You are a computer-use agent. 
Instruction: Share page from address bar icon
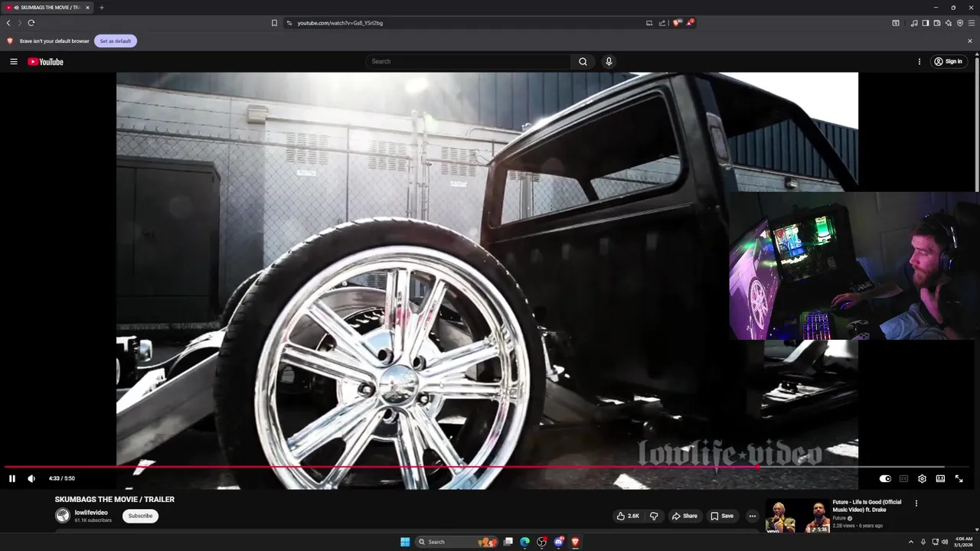click(662, 23)
